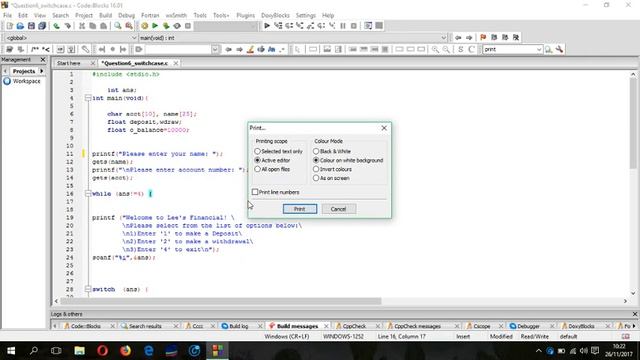Click the Windows Start button

coord(11,351)
